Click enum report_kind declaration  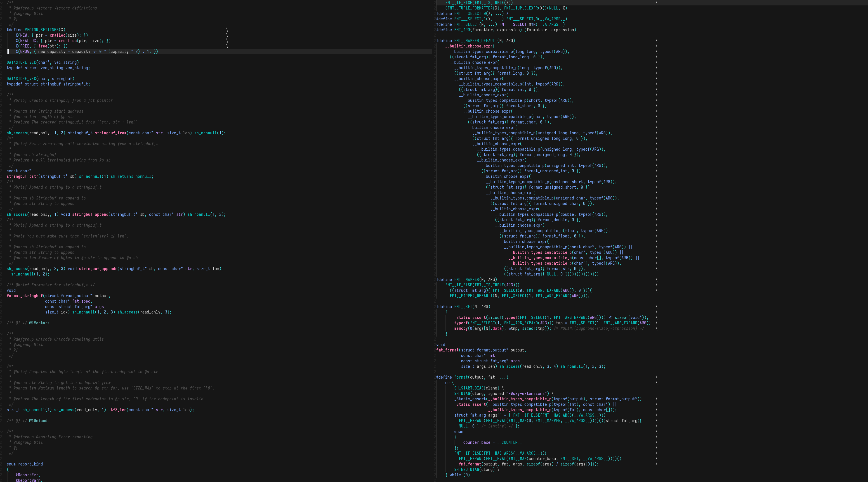pos(25,464)
